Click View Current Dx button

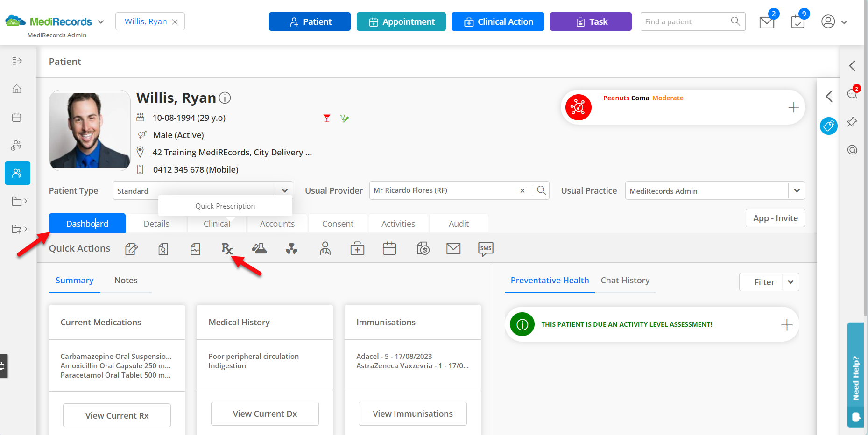coord(265,414)
